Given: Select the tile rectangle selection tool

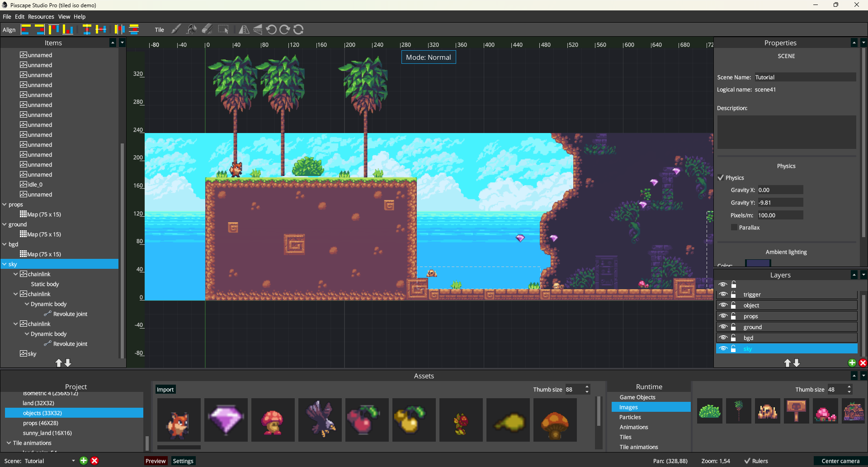Looking at the screenshot, I should [223, 29].
